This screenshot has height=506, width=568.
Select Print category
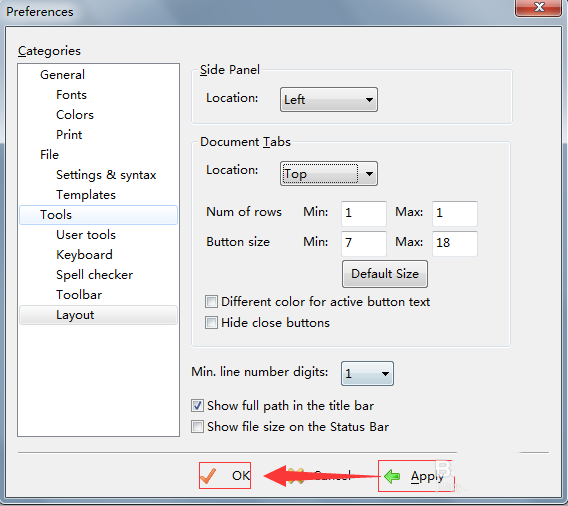[x=69, y=135]
